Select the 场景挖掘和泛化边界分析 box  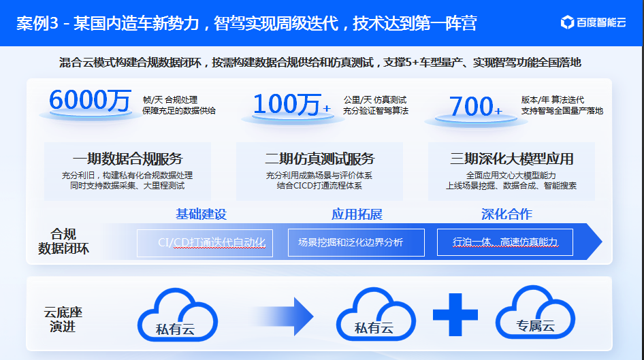pos(356,242)
